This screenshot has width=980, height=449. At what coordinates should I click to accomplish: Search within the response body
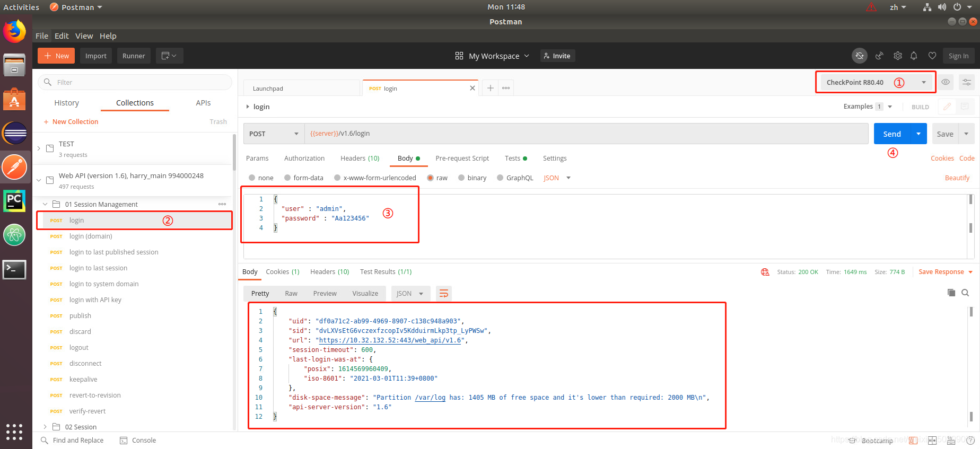pos(965,293)
